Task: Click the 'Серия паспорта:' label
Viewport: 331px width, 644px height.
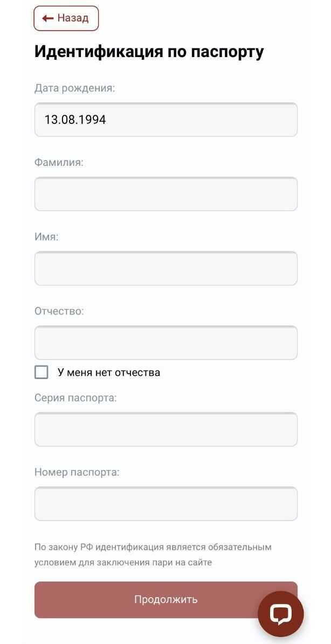Action: pyautogui.click(x=75, y=398)
